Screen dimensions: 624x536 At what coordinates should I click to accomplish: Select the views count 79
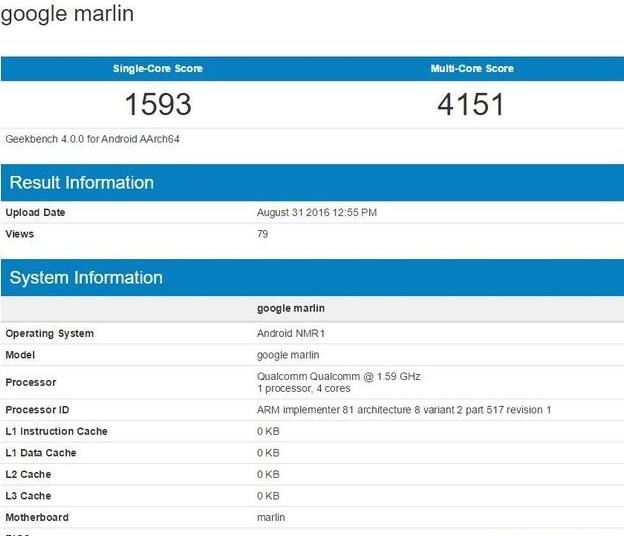click(x=262, y=234)
